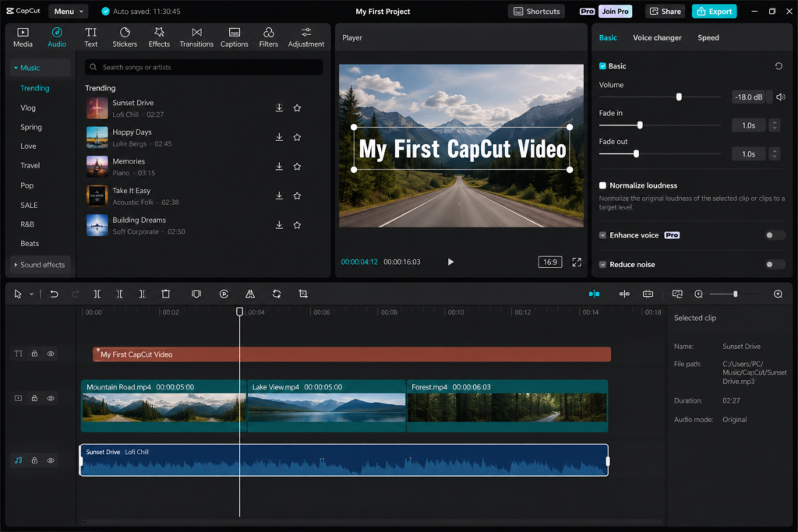The width and height of the screenshot is (798, 532).
Task: Click the Reverse playback circular icon
Action: [224, 294]
